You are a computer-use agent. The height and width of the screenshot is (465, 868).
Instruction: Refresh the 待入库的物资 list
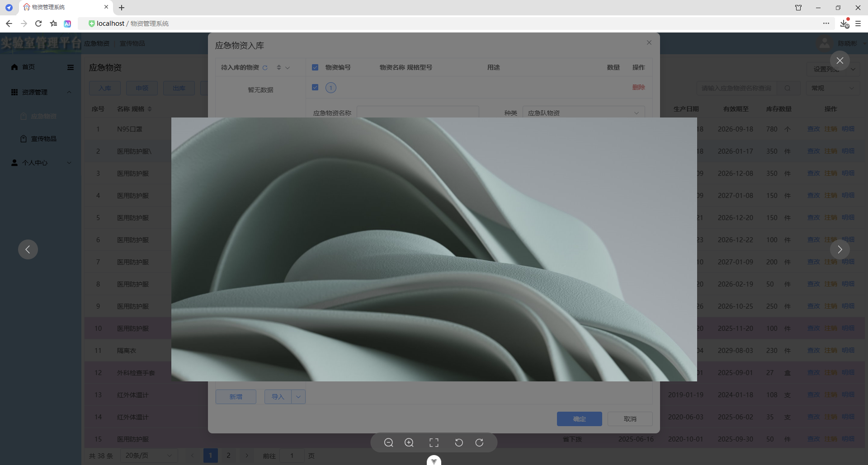(x=266, y=67)
